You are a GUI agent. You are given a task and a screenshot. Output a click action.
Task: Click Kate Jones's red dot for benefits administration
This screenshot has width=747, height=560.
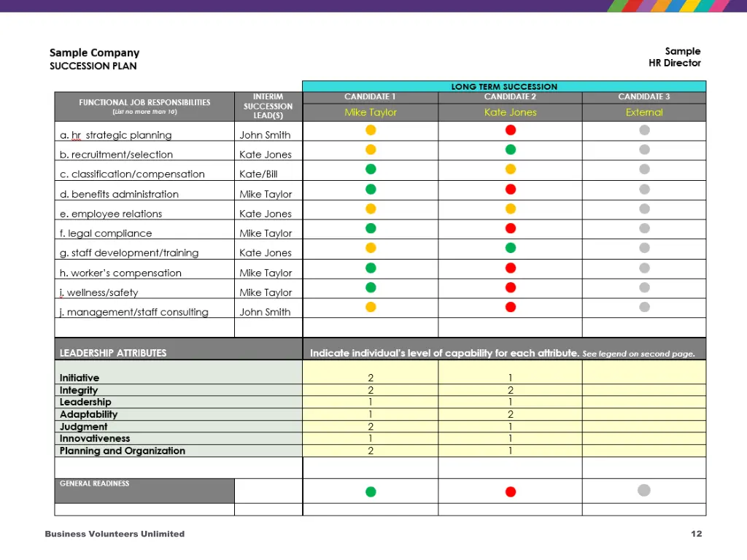511,189
